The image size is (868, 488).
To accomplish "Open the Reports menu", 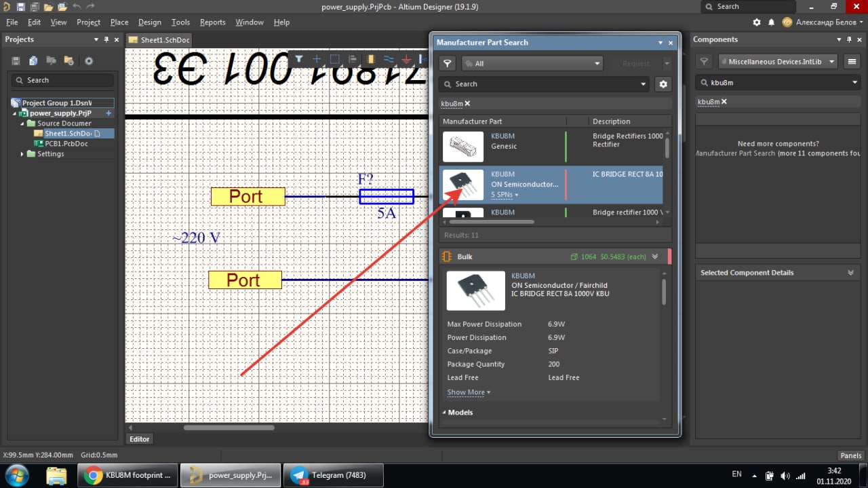I will tap(212, 22).
